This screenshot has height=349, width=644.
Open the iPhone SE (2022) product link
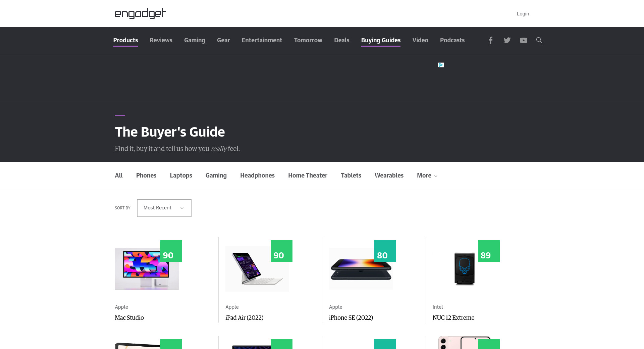pos(351,318)
